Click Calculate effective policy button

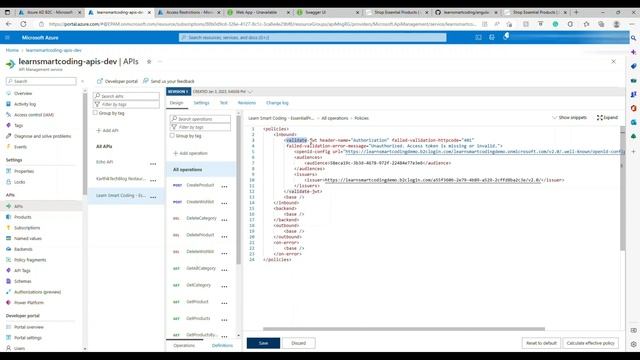coord(590,343)
